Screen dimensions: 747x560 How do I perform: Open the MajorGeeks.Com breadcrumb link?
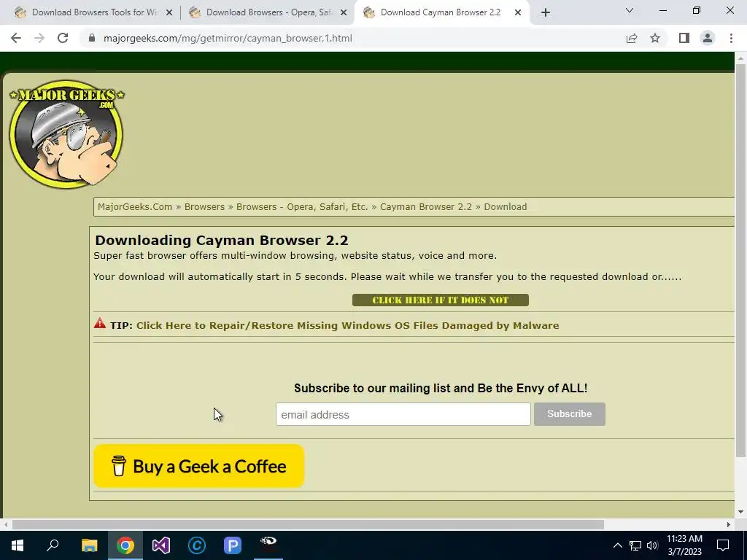point(135,206)
